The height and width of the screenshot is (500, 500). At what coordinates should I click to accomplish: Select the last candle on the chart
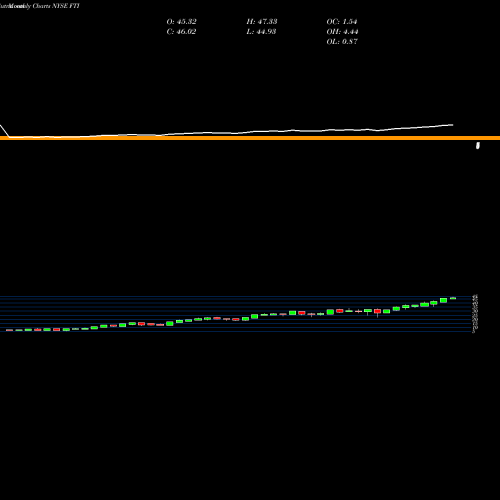click(x=453, y=298)
